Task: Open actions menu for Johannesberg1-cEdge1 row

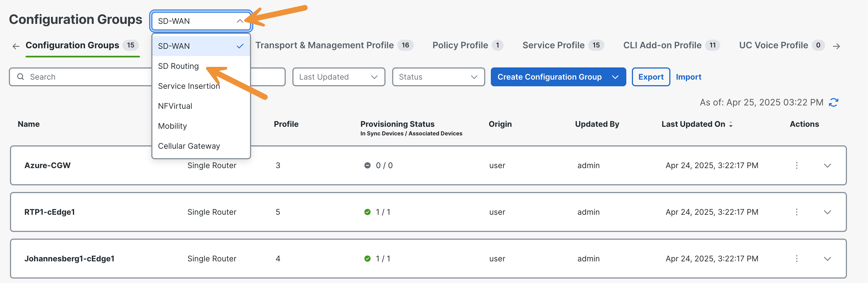Action: (796, 258)
